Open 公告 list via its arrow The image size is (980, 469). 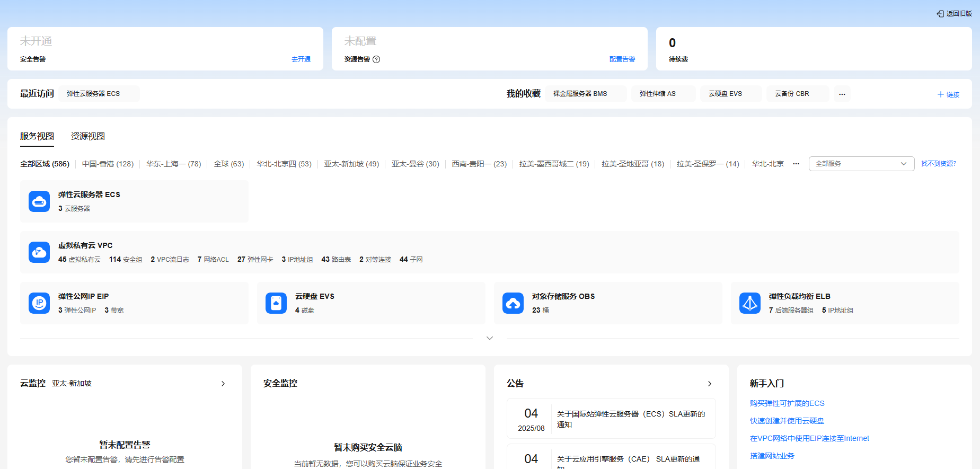710,384
